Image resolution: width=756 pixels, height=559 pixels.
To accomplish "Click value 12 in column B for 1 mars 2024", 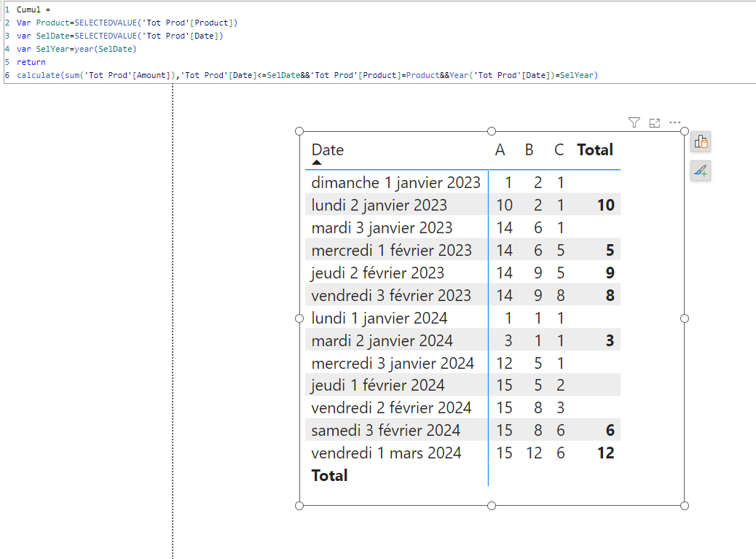I will (534, 453).
